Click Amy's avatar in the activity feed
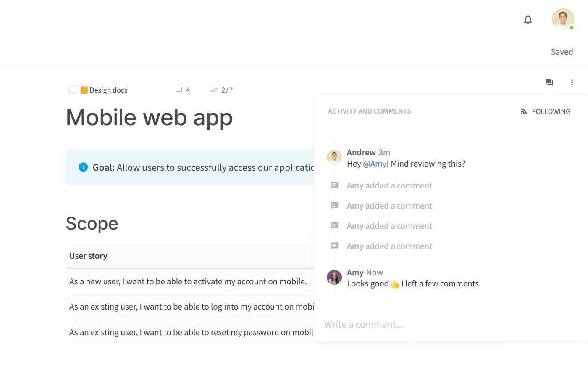This screenshot has width=588, height=368. pos(334,278)
